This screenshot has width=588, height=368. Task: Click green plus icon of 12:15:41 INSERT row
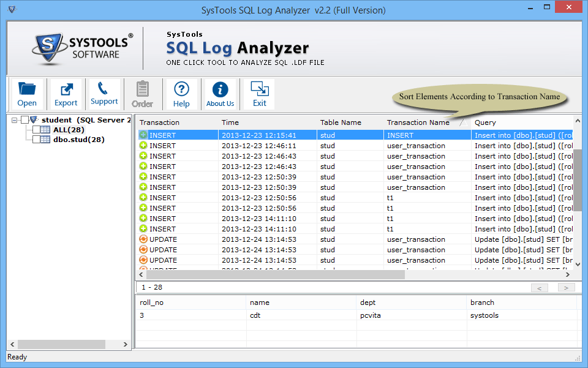(143, 135)
